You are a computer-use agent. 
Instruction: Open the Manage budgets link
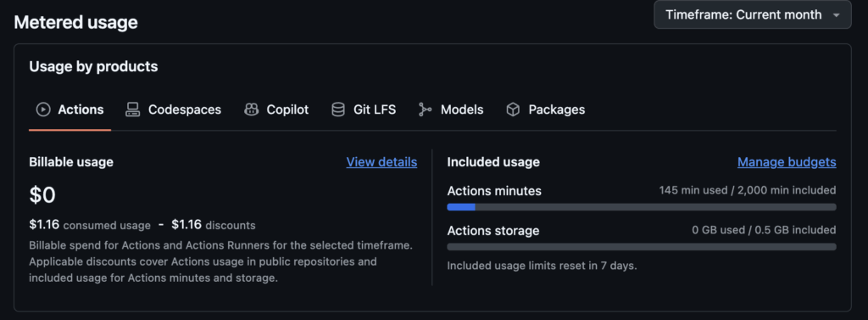click(x=787, y=162)
